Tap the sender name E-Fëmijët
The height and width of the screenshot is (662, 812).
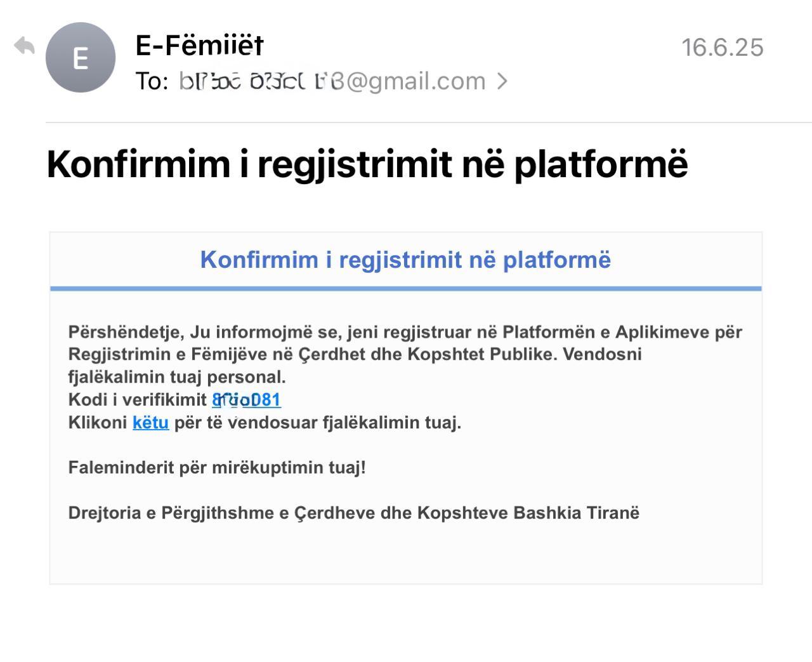tap(199, 45)
